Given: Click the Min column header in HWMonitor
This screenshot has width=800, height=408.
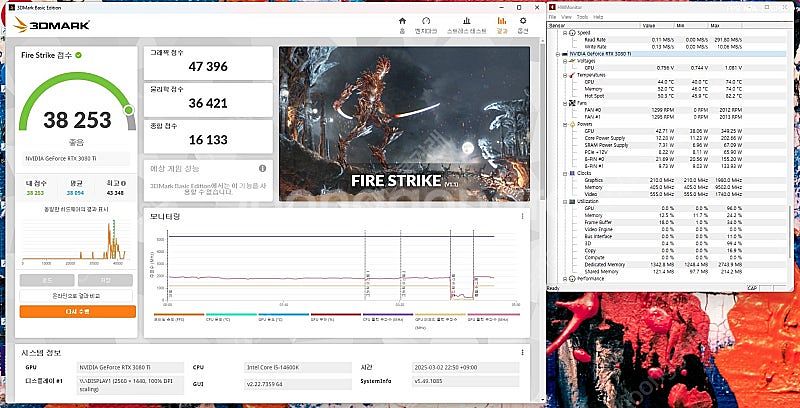Looking at the screenshot, I should [x=691, y=25].
